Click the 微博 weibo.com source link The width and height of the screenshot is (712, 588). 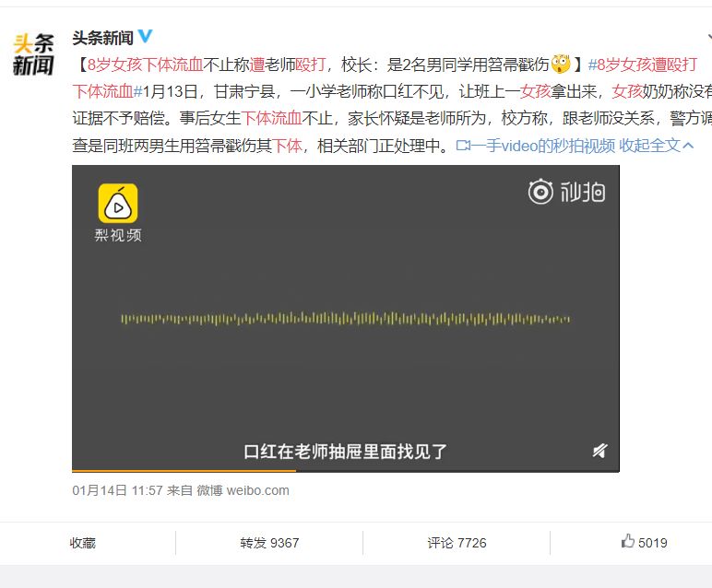click(x=243, y=490)
